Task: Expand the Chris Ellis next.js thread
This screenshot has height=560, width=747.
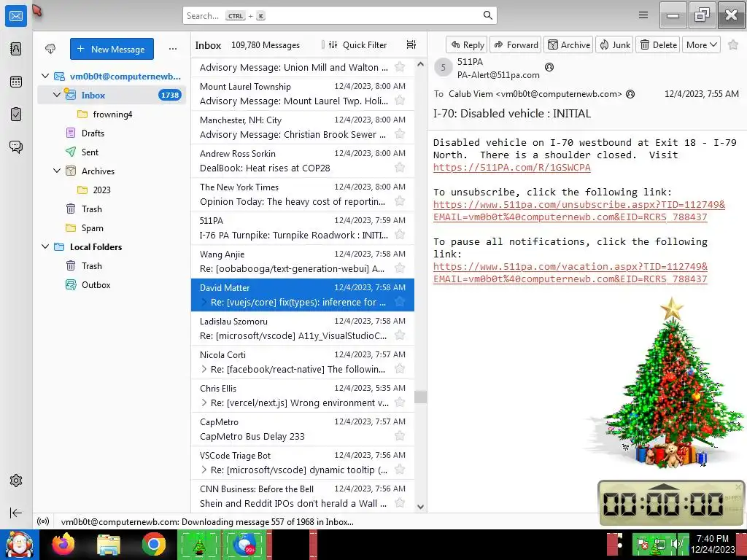Action: (204, 402)
